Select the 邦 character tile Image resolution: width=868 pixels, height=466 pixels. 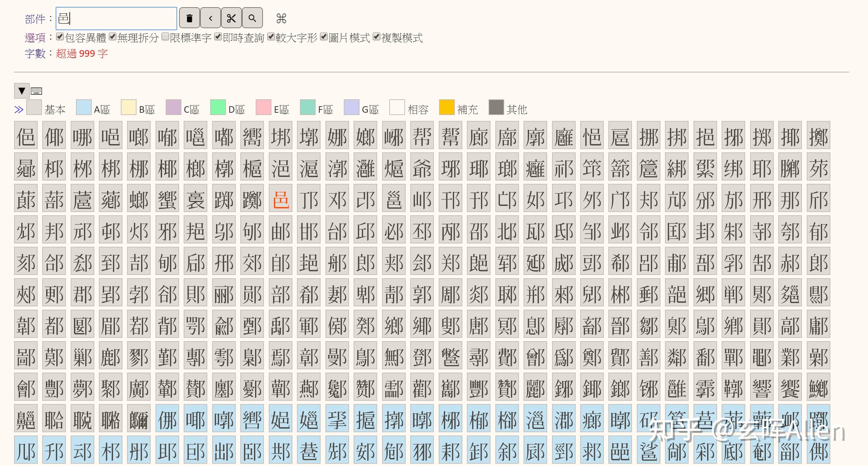[54, 230]
